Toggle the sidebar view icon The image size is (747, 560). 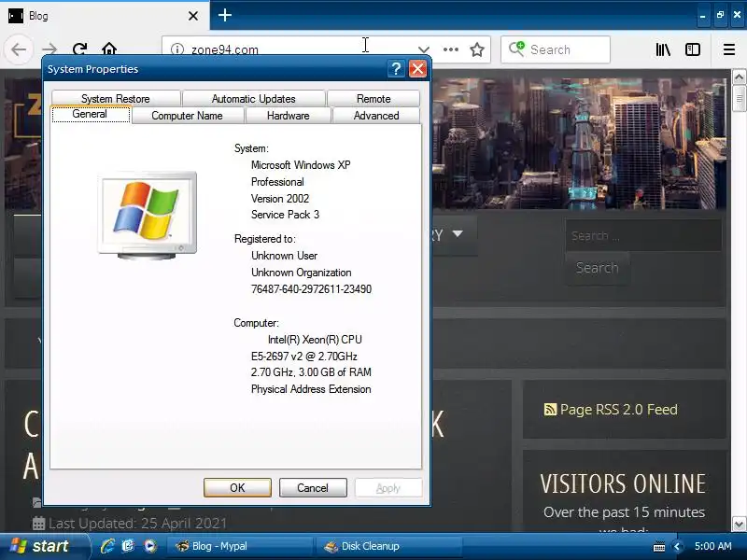coord(693,49)
